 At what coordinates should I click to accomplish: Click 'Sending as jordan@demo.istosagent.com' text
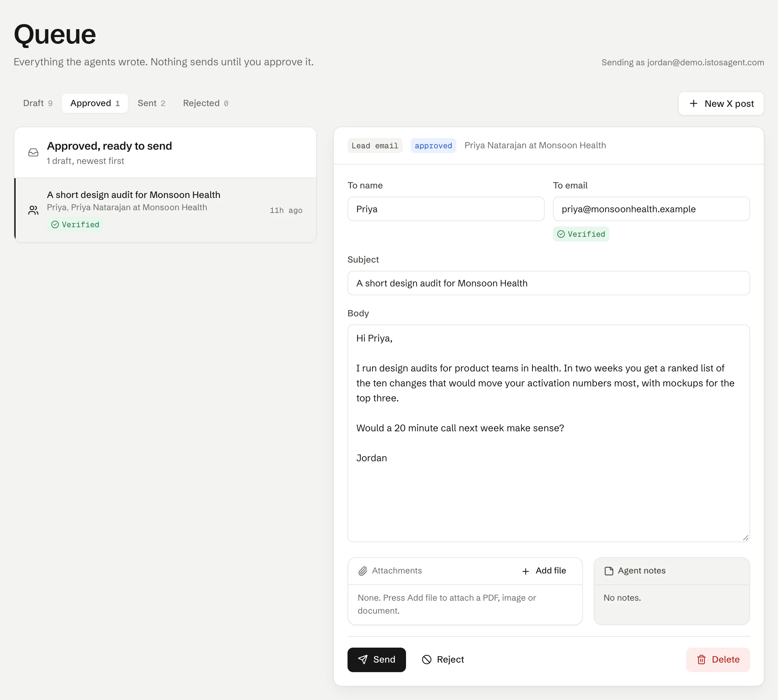683,62
